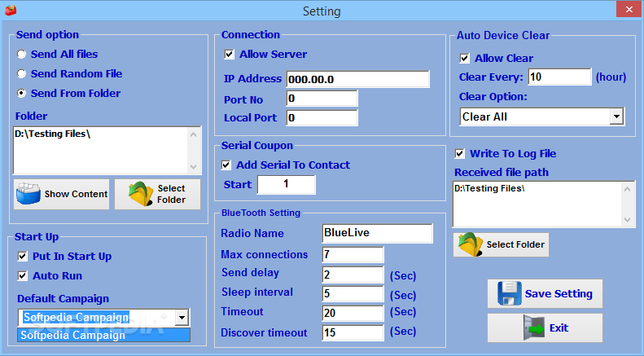The height and width of the screenshot is (356, 644).
Task: Click Select Folder text below received path
Action: click(x=515, y=244)
